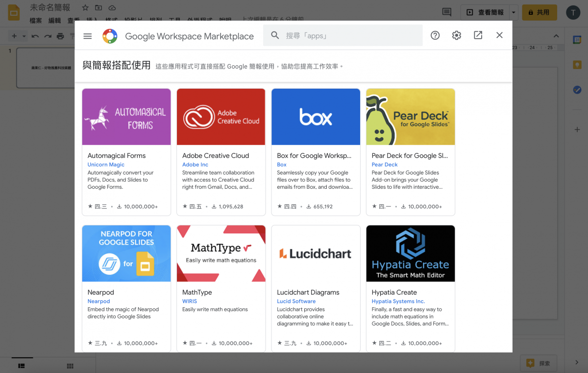The image size is (588, 373).
Task: Open the Google Slides home icon
Action: [x=14, y=12]
